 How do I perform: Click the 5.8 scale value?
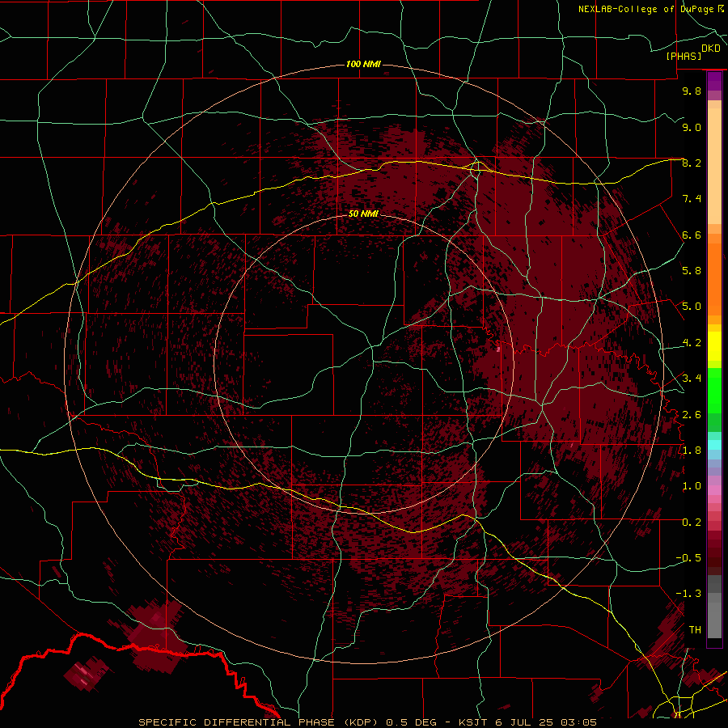(x=692, y=271)
